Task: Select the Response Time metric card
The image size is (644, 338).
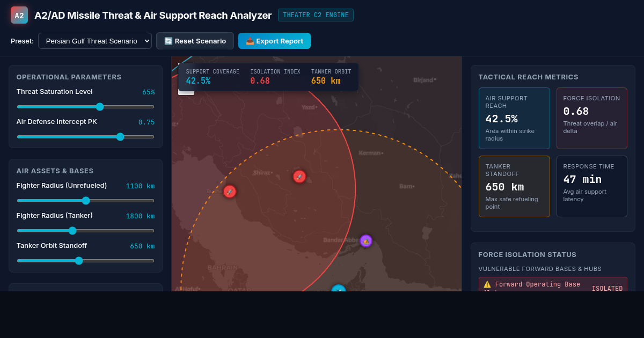Action: tap(592, 186)
